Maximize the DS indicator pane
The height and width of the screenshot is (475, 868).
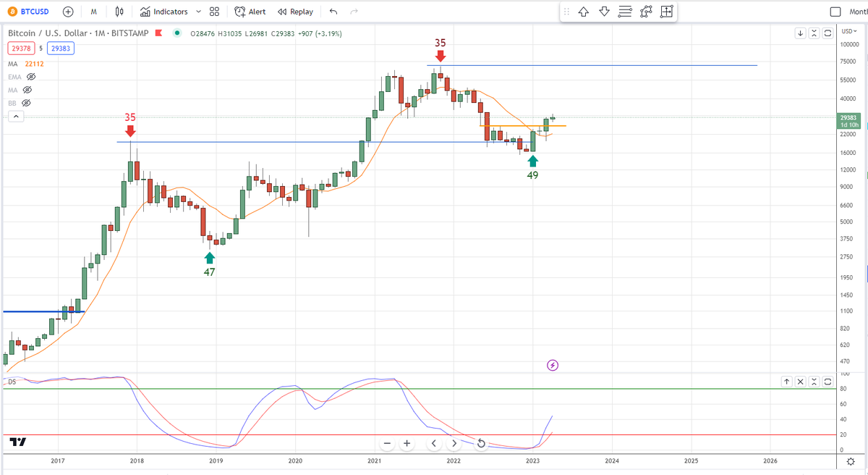pyautogui.click(x=827, y=381)
